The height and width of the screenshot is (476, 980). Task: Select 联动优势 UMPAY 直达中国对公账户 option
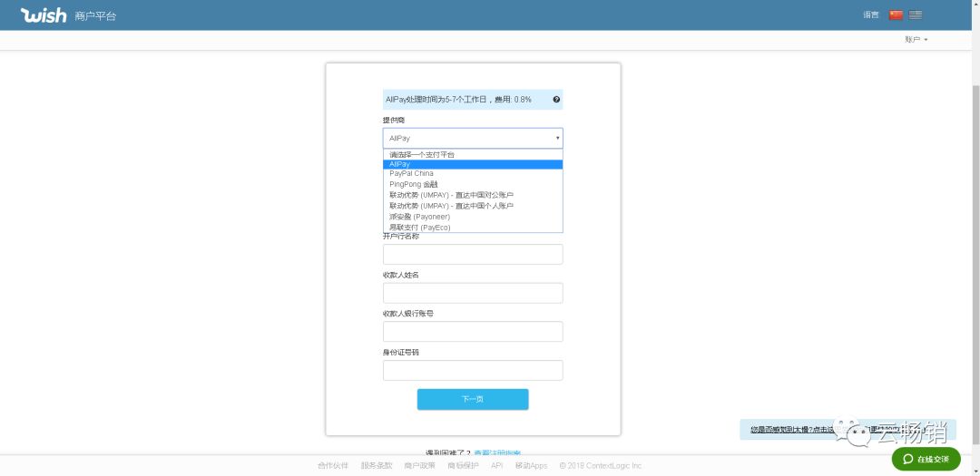(x=473, y=195)
